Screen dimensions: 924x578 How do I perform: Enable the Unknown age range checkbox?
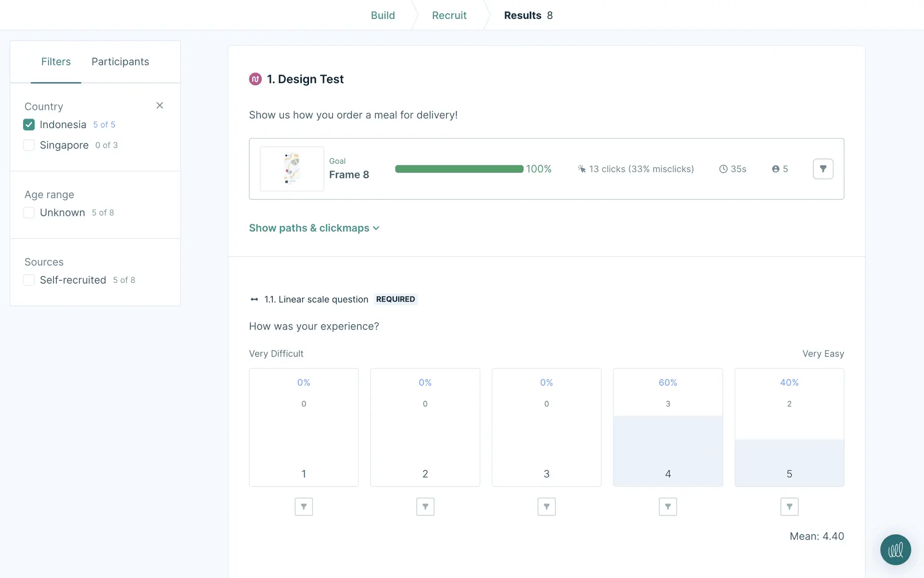tap(29, 212)
